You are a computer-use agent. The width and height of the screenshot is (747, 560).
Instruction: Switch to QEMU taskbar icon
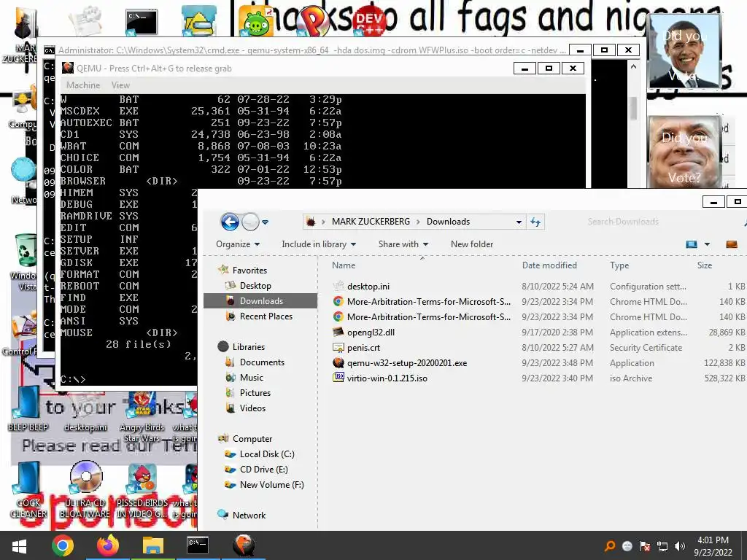[243, 545]
